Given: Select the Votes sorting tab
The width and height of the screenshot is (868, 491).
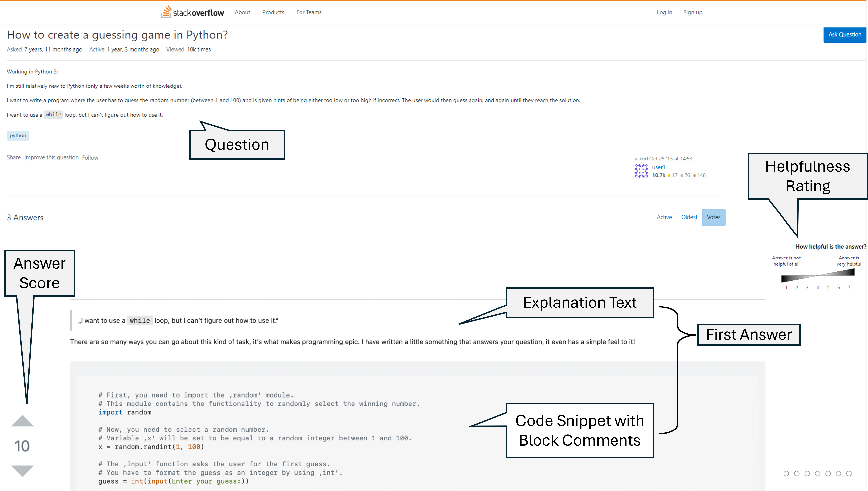Looking at the screenshot, I should pyautogui.click(x=713, y=217).
